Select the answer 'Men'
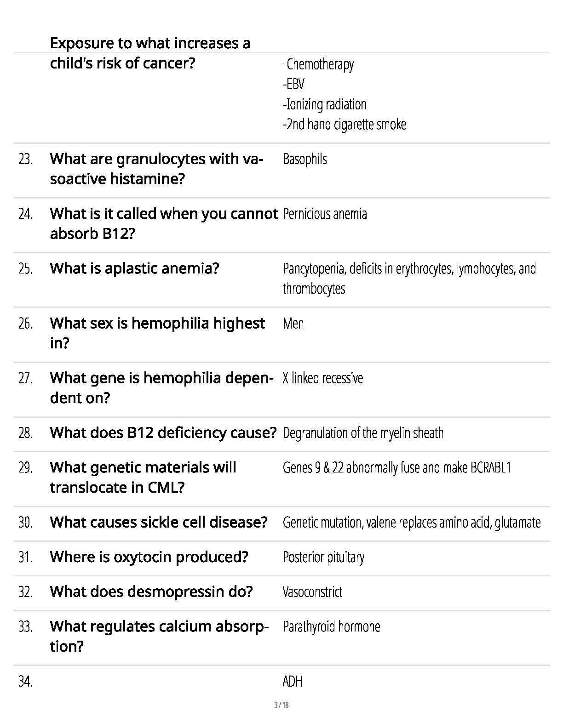The height and width of the screenshot is (728, 563). coord(293,324)
